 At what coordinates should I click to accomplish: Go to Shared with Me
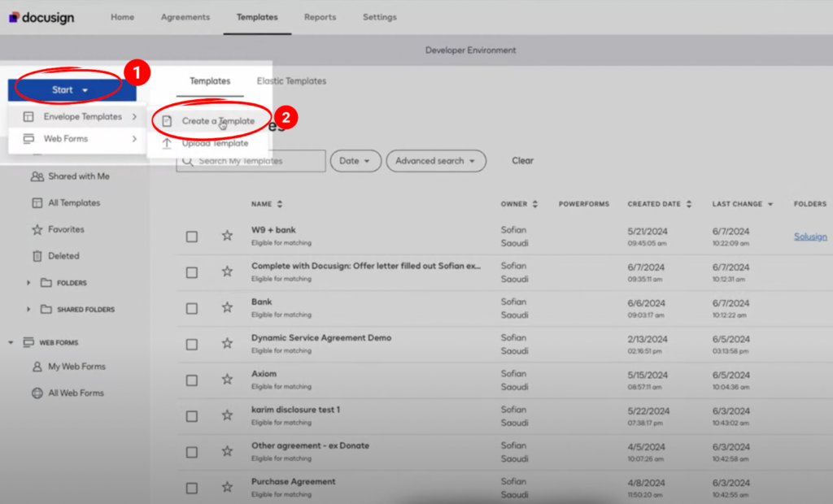[79, 176]
